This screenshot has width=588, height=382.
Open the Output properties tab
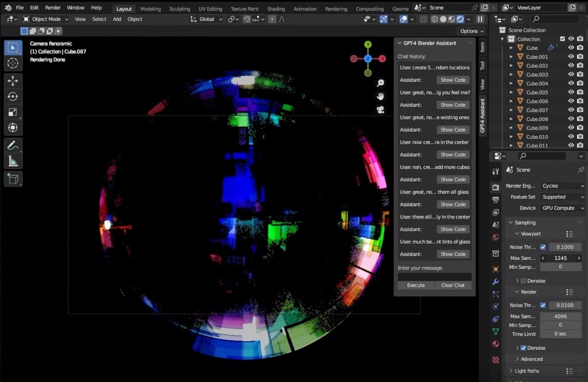click(495, 200)
